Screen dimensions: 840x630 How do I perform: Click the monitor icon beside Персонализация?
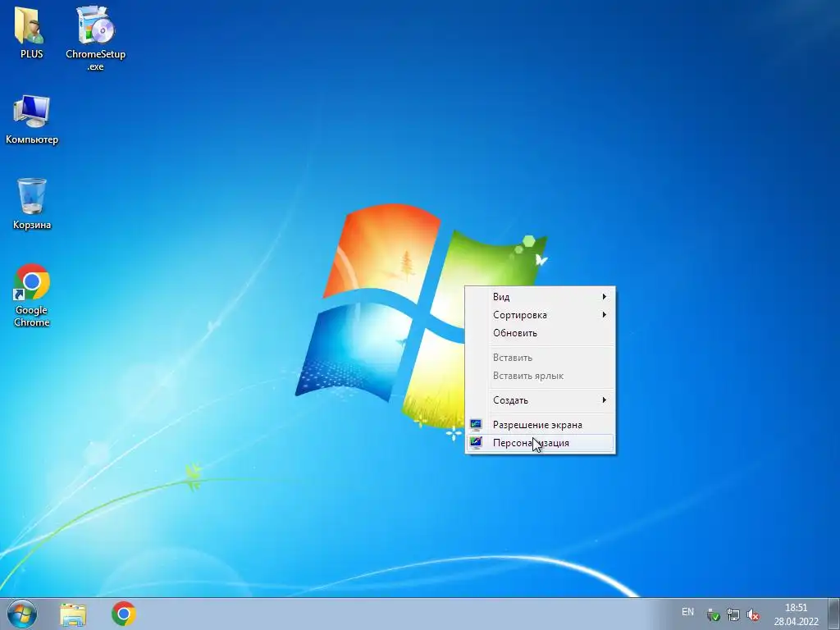pyautogui.click(x=476, y=443)
